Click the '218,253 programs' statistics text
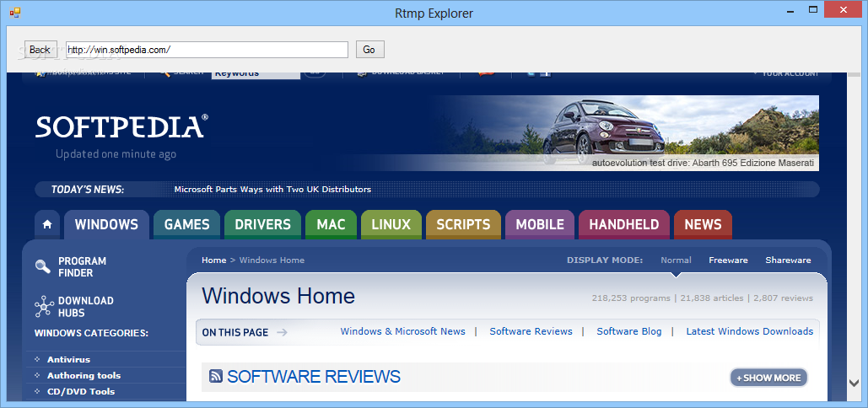 point(631,298)
